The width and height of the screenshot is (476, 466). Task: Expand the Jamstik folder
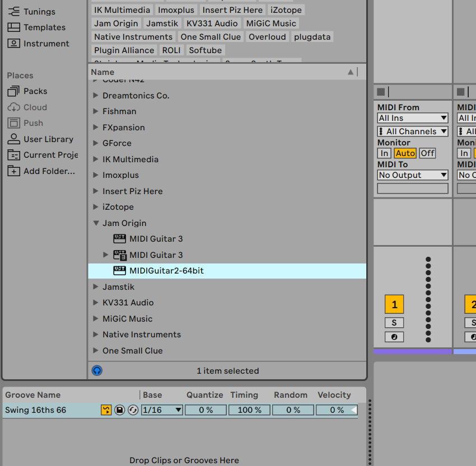[x=96, y=286]
